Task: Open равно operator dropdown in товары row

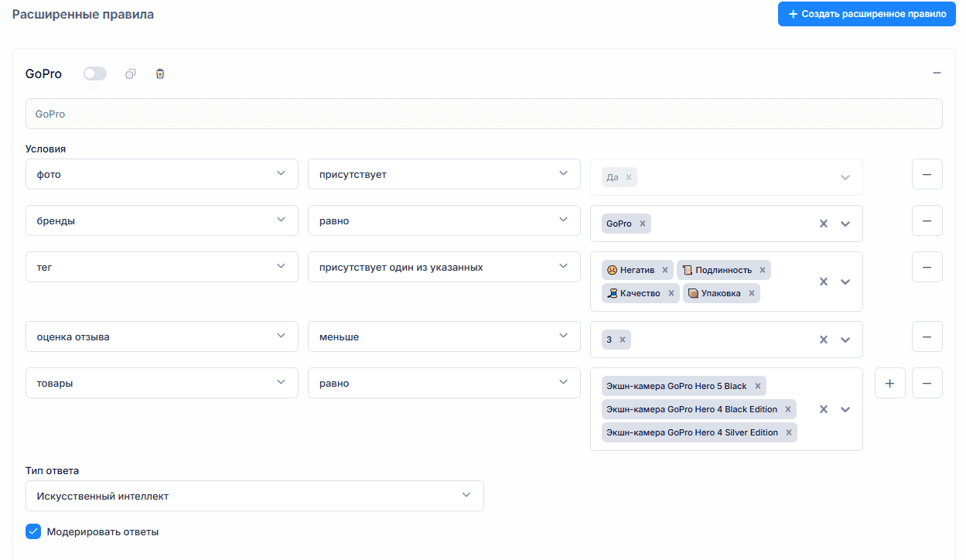Action: pyautogui.click(x=444, y=383)
